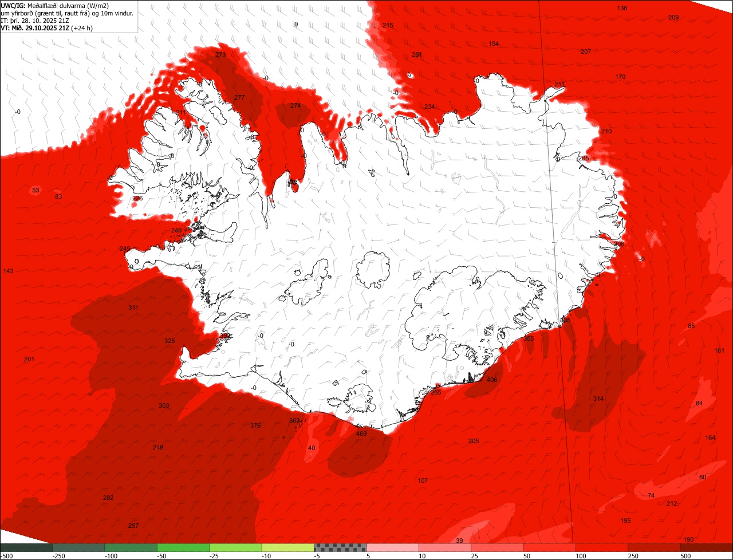
Task: Click the flux value '234' off the north coast
Action: (429, 107)
